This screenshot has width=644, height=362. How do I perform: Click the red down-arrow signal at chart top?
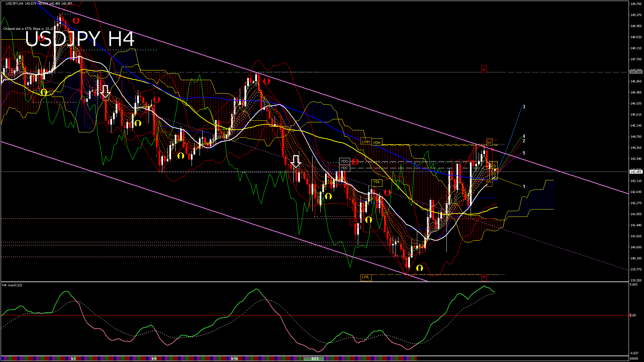click(76, 20)
